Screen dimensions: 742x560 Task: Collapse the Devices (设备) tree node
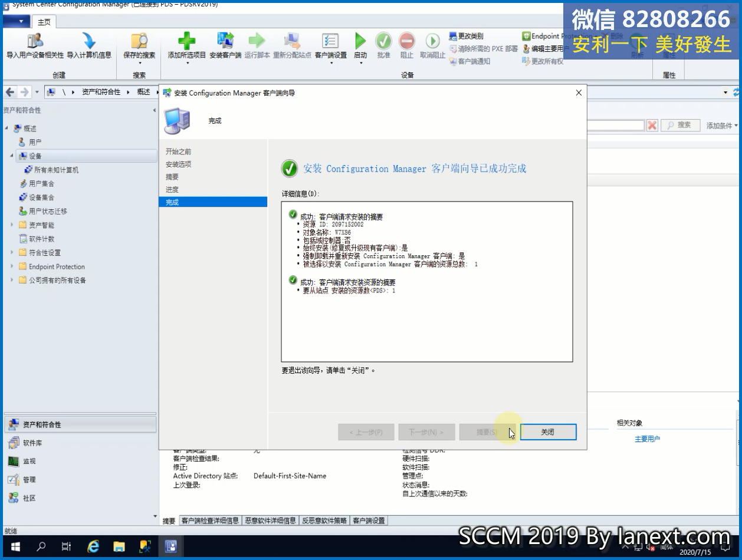12,156
